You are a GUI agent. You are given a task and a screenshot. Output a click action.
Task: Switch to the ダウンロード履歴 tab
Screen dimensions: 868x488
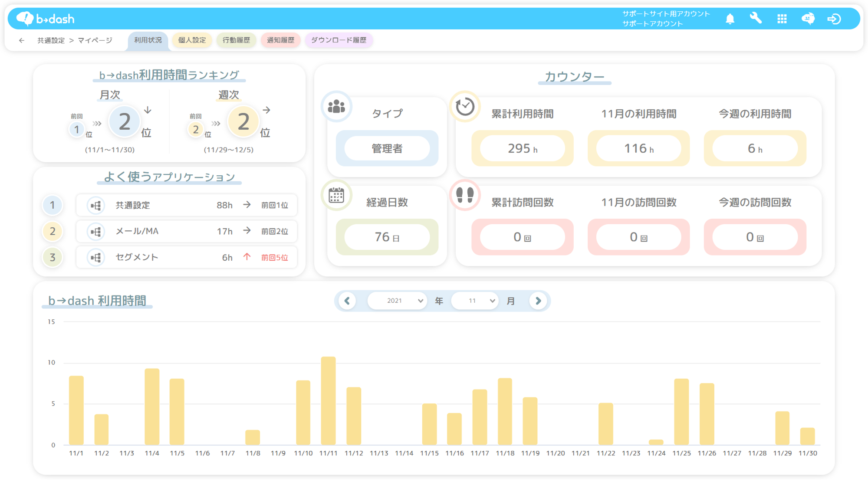pyautogui.click(x=339, y=40)
